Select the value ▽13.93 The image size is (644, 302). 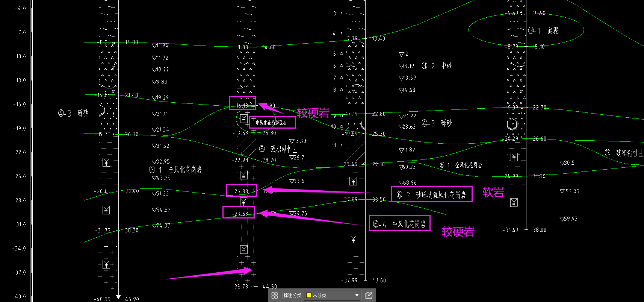[x=298, y=141]
